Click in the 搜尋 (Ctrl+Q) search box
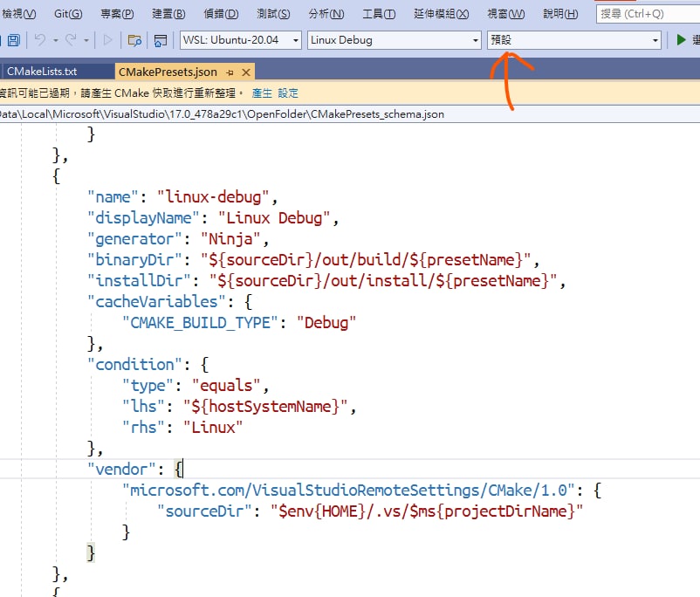The height and width of the screenshot is (597, 700). point(648,14)
